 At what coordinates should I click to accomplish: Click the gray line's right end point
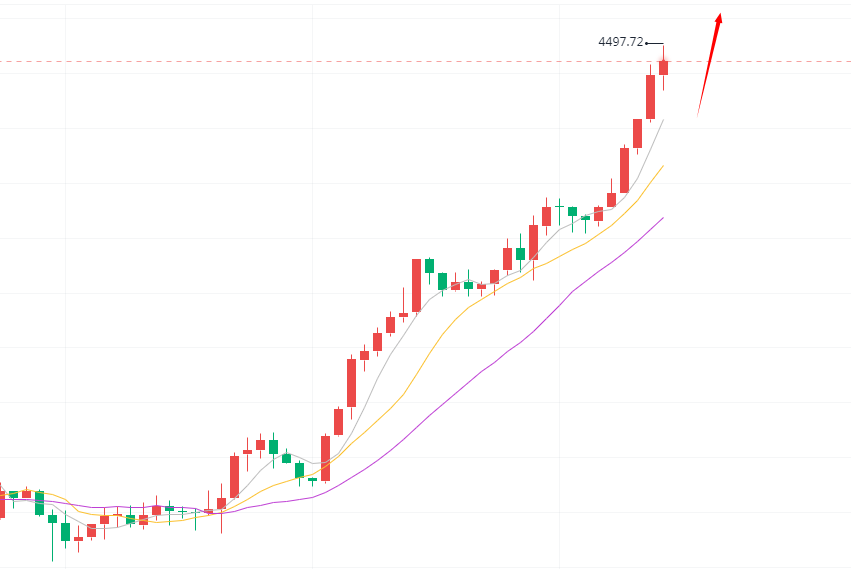[x=663, y=120]
